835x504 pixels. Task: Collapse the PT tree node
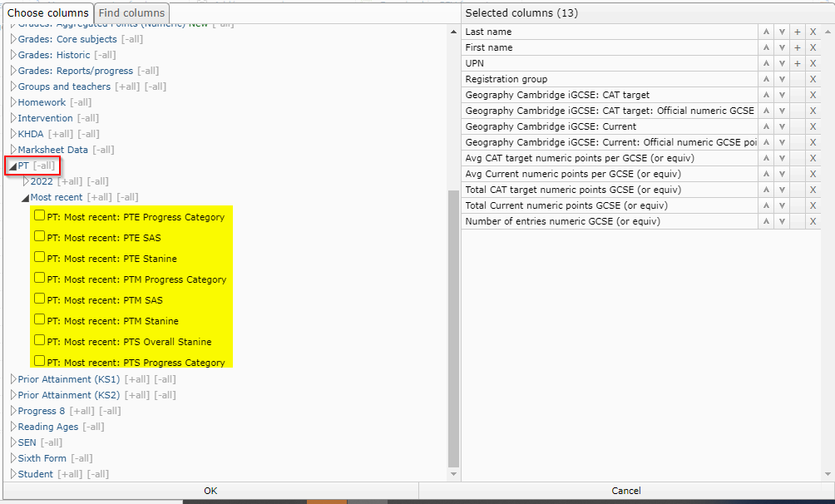coord(12,167)
